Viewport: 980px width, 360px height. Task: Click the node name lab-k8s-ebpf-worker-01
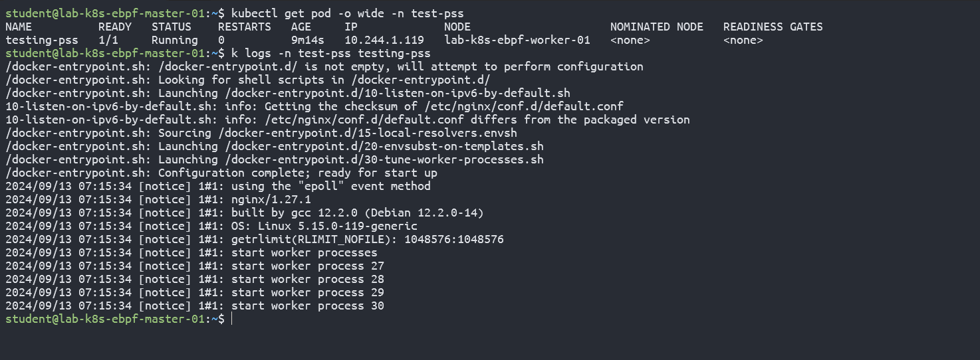[517, 40]
